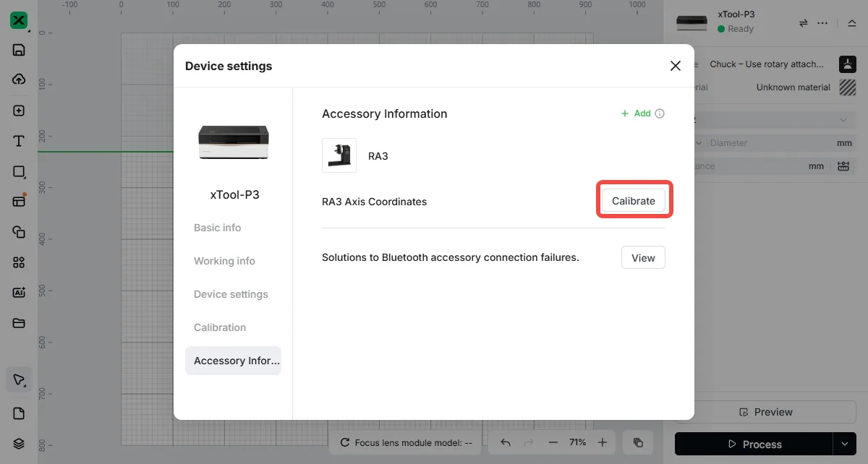This screenshot has width=868, height=464.
Task: Open the Chuck rotary attachment mode selector
Action: [767, 64]
